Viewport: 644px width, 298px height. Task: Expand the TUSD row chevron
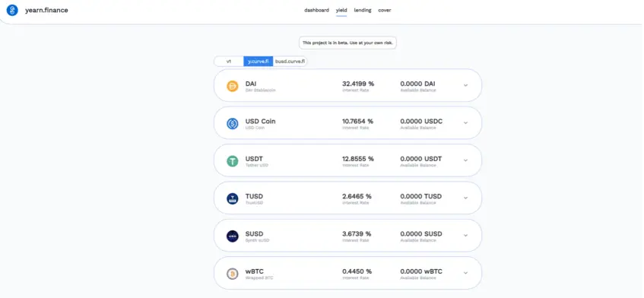coord(465,198)
